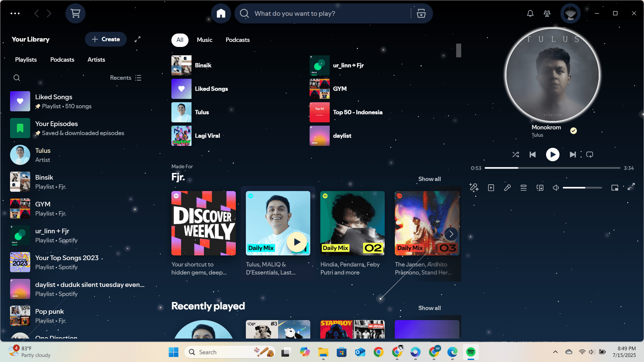The height and width of the screenshot is (362, 644).
Task: Enter full screen player
Action: 631,187
